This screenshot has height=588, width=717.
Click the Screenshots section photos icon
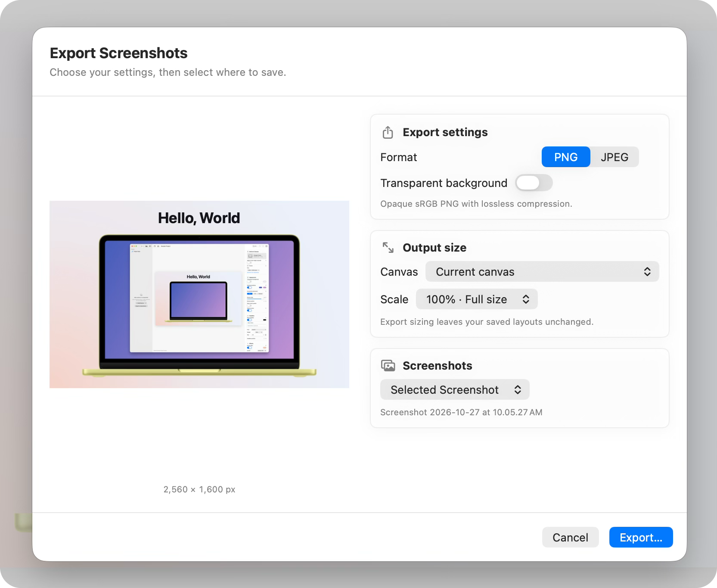pos(388,366)
